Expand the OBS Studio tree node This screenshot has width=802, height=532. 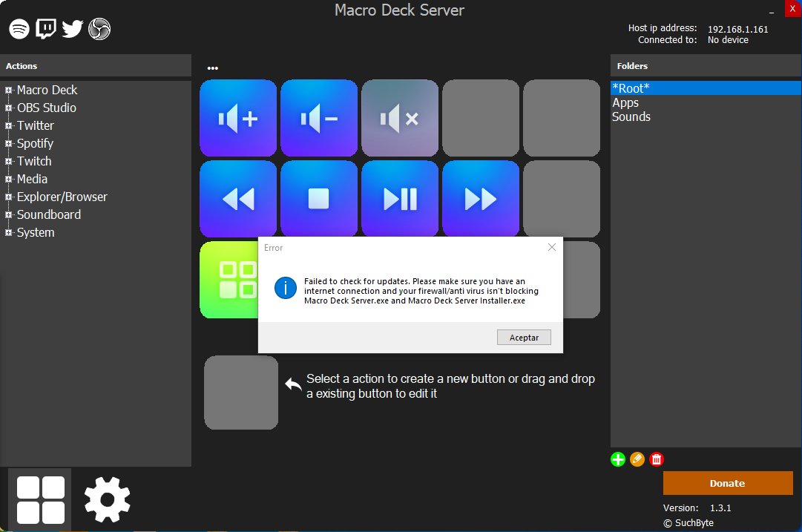coord(8,108)
